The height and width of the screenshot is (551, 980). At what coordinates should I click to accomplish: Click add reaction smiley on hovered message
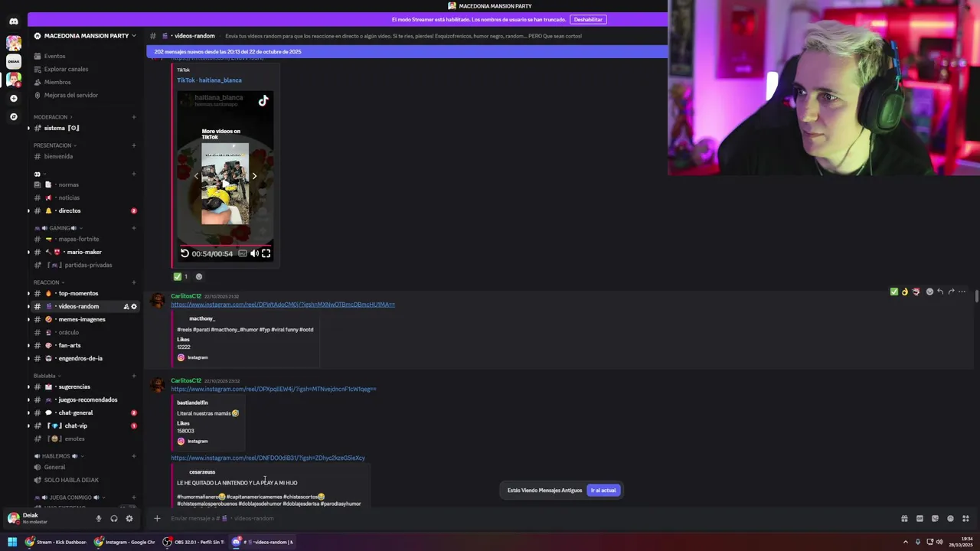pos(929,292)
